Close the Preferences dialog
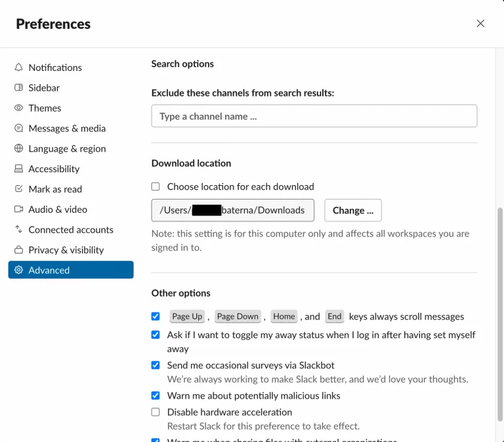The width and height of the screenshot is (504, 442). pyautogui.click(x=480, y=24)
